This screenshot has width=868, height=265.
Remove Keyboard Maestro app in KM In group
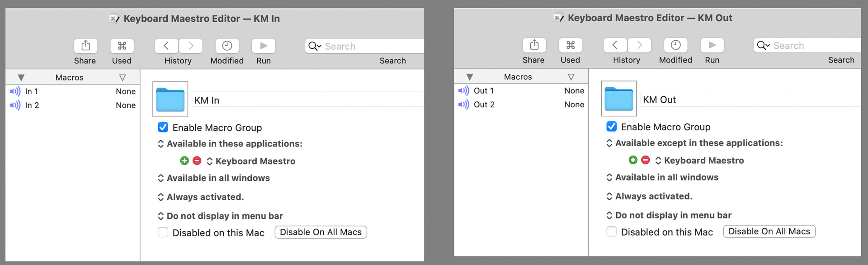coord(197,161)
